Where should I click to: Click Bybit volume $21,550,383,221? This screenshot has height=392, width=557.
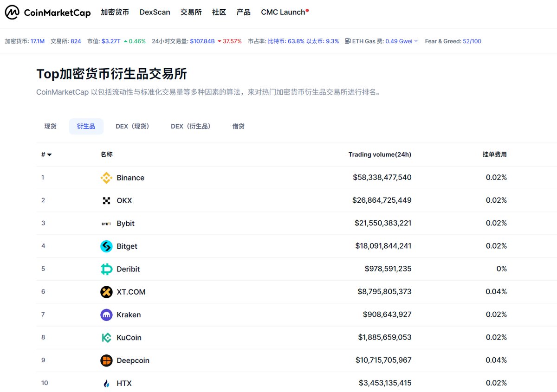coord(383,223)
